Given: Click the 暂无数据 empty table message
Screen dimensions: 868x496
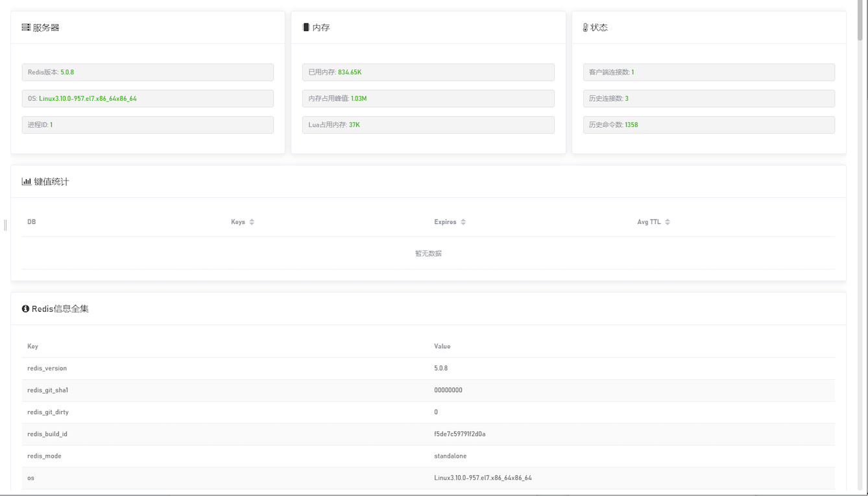Looking at the screenshot, I should [428, 253].
